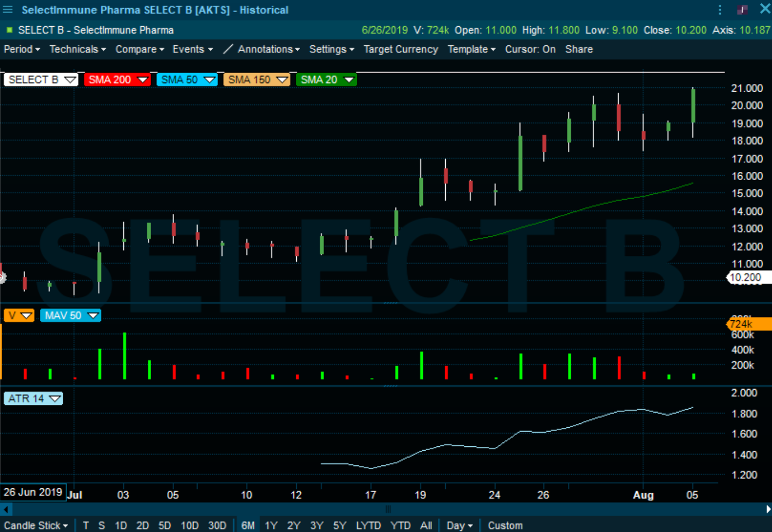
Task: Select the All timeframe
Action: pyautogui.click(x=426, y=525)
